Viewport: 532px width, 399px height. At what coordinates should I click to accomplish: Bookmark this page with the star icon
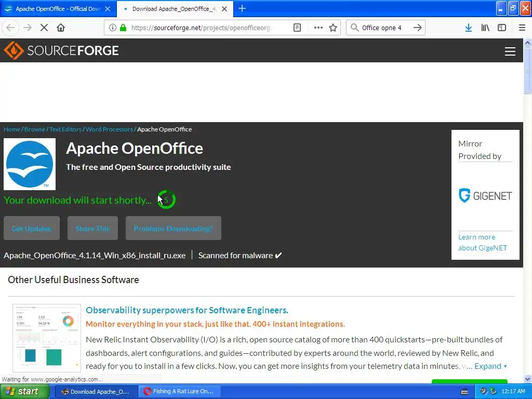tap(333, 28)
